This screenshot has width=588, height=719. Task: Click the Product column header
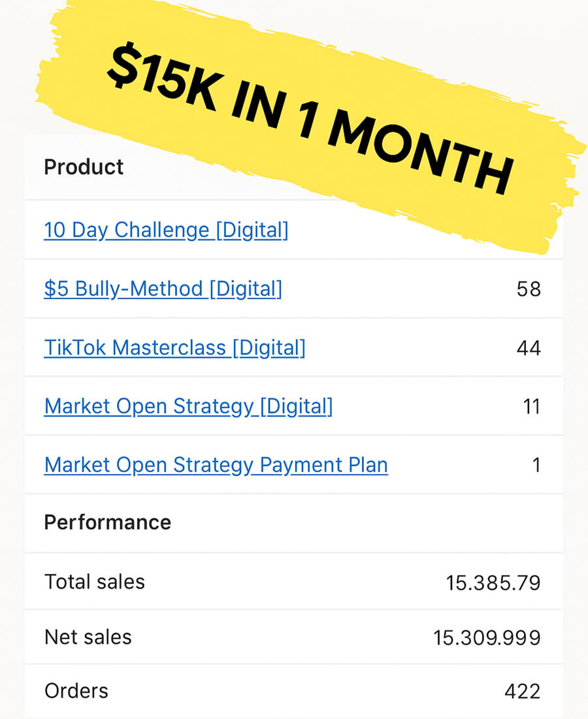click(x=84, y=167)
